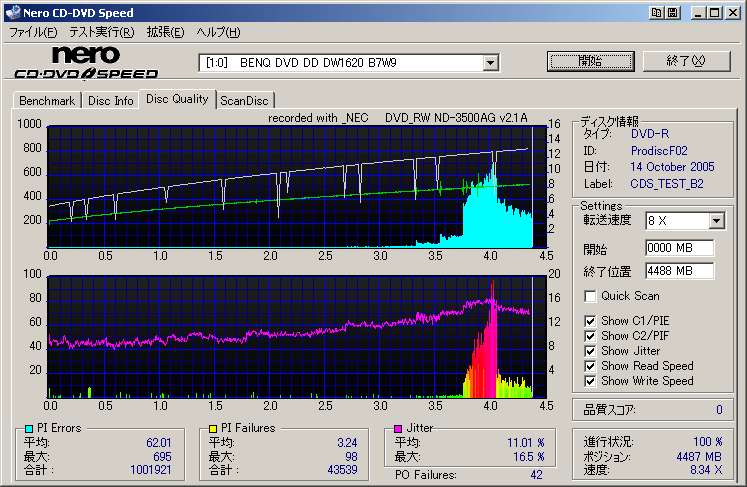Click the Nero CD-DVD Speed logo
This screenshot has width=747, height=487.
pos(86,62)
